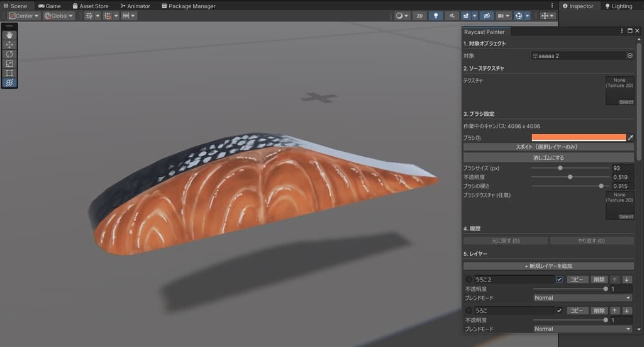Move the うろこ layer down

627,311
